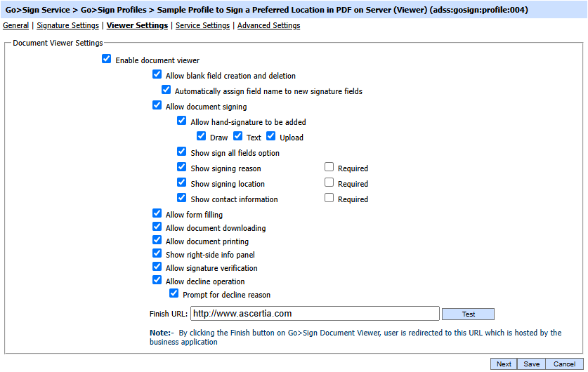This screenshot has width=588, height=372.
Task: Switch to Signature Settings tab
Action: (67, 26)
